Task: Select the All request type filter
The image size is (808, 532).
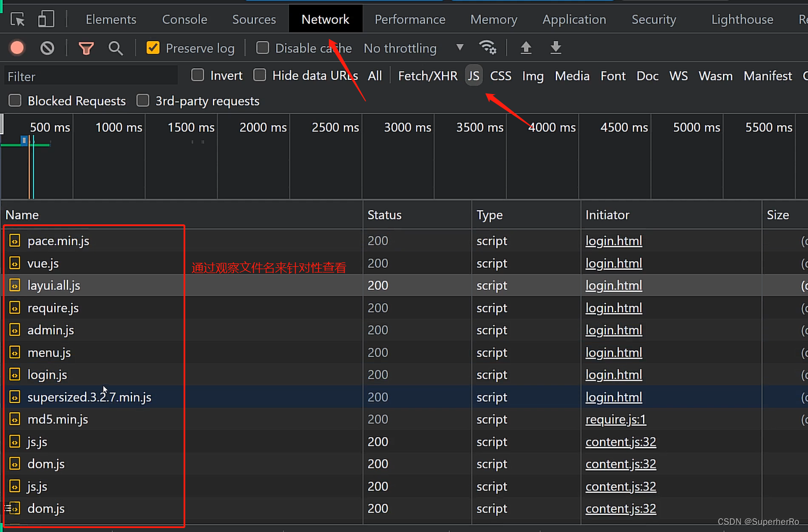Action: [x=375, y=76]
